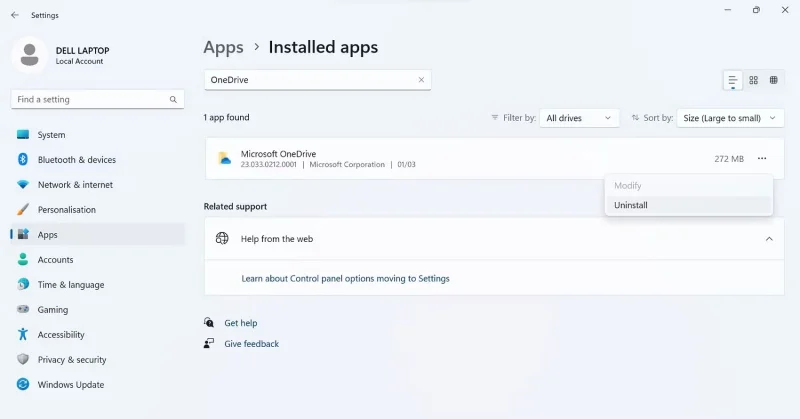Click the Get help link
Image resolution: width=800 pixels, height=419 pixels.
[x=241, y=323]
